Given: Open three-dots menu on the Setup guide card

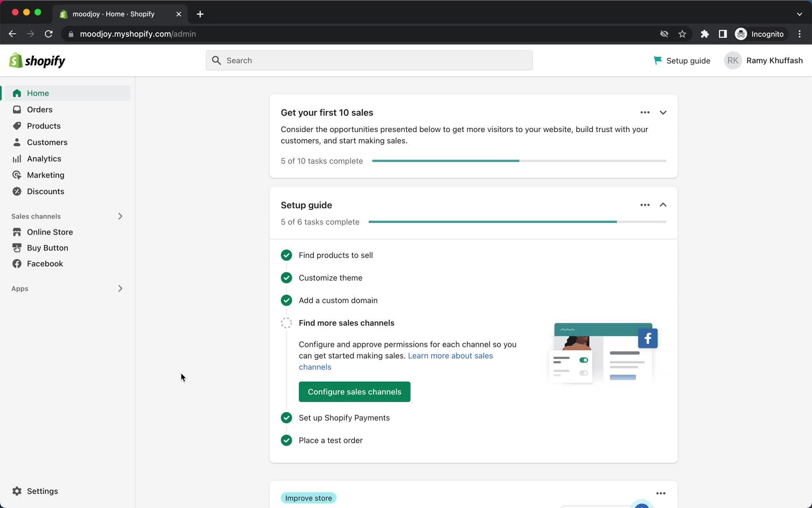Looking at the screenshot, I should point(645,205).
